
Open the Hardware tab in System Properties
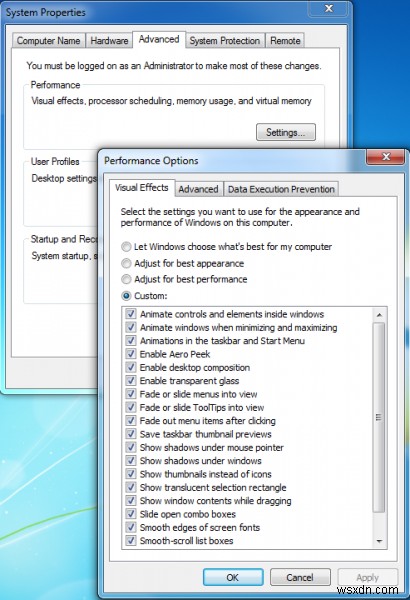pyautogui.click(x=109, y=41)
